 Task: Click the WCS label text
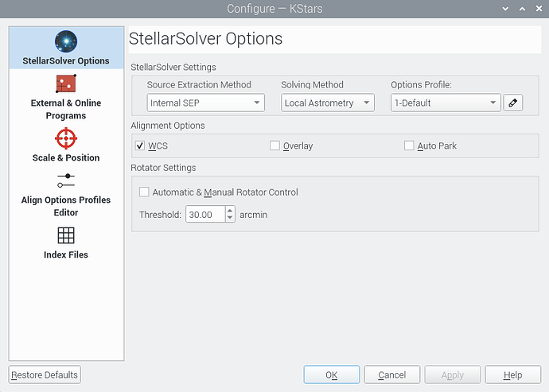[x=158, y=146]
